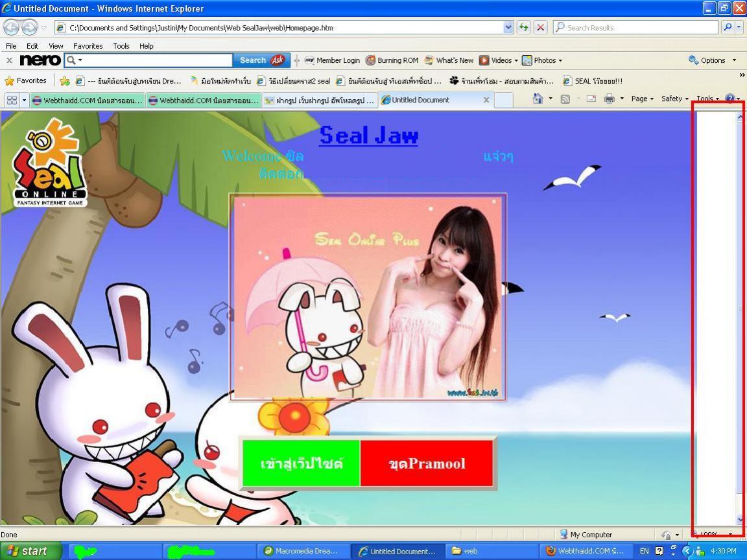Click the Refresh button beside address bar
This screenshot has height=560, width=747.
tap(523, 27)
